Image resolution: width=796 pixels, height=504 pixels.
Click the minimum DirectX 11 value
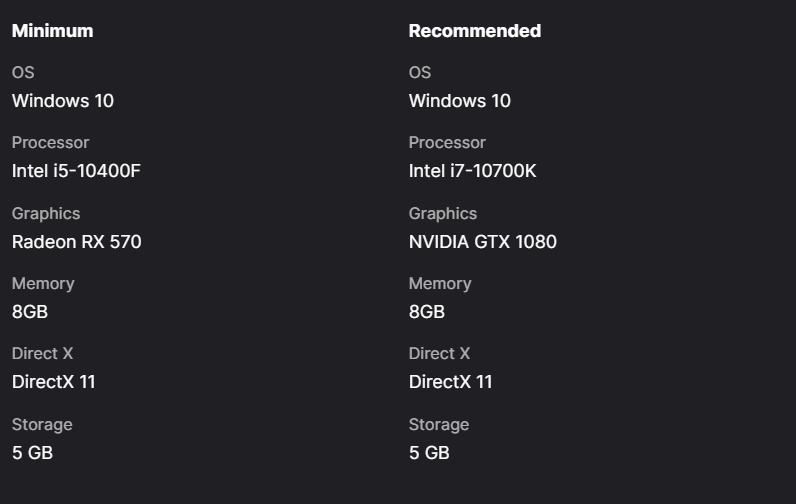54,382
